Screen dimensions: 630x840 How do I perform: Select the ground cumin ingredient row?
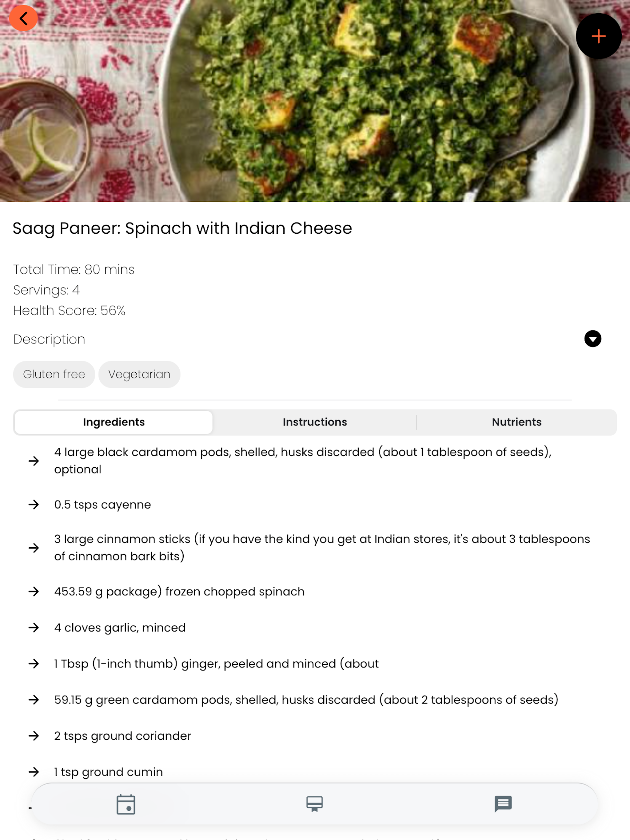315,772
